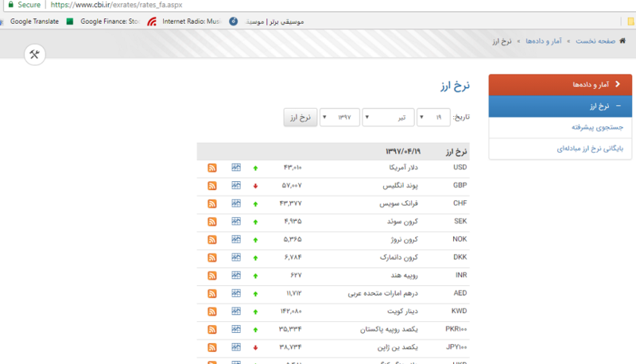Show chart icon for AED rate
The image size is (636, 364).
coord(236,293)
